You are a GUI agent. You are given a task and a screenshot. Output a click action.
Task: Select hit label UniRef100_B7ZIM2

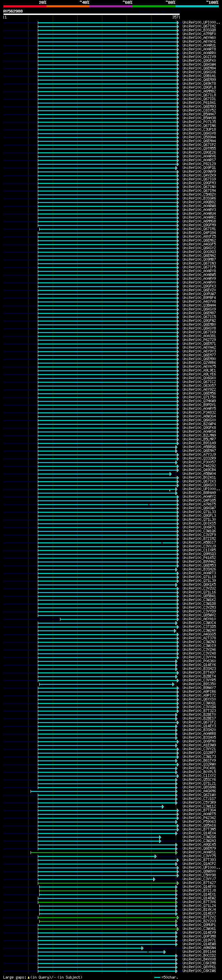[x=199, y=539]
